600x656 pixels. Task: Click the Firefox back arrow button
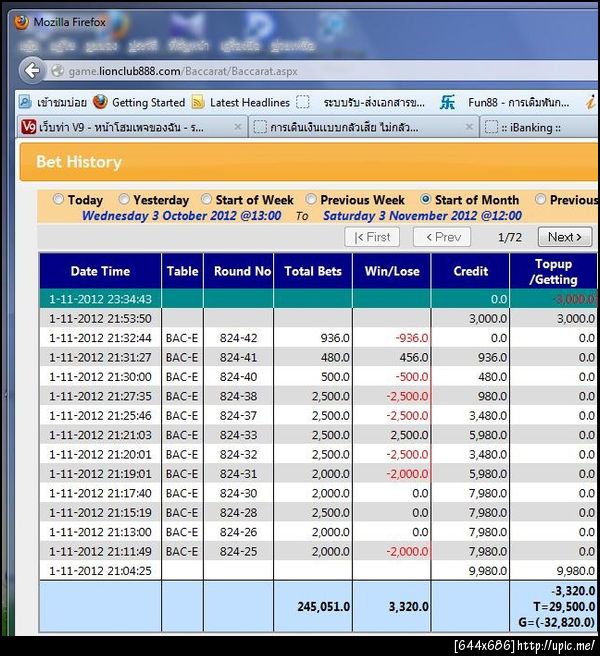point(32,70)
